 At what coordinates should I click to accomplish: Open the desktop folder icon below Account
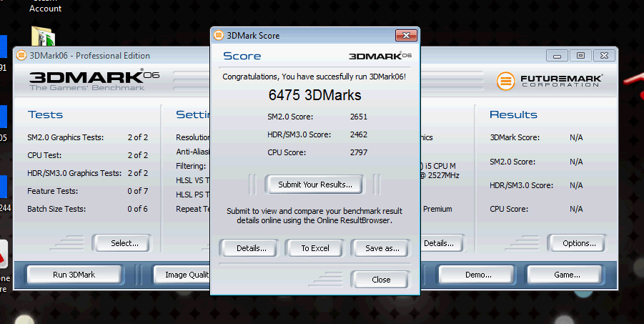[43, 36]
